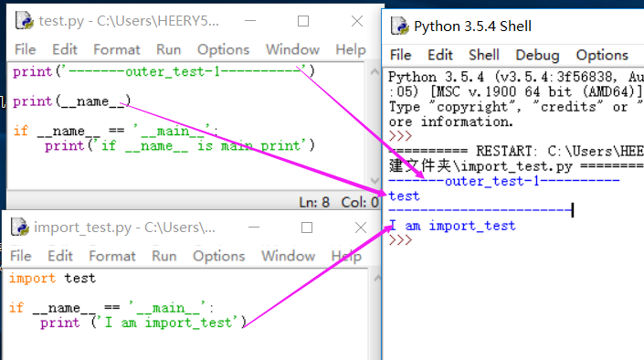644x360 pixels.
Task: Click 'I am import_test' output in Shell
Action: [452, 226]
